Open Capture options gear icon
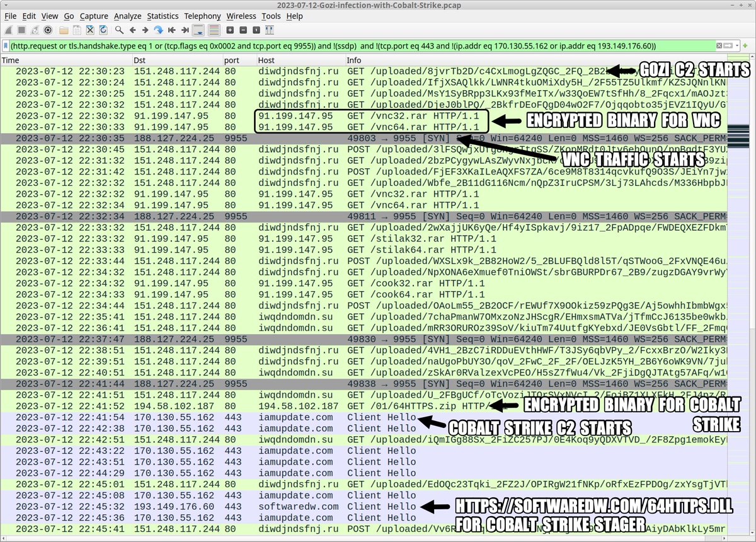The width and height of the screenshot is (756, 542). [48, 30]
